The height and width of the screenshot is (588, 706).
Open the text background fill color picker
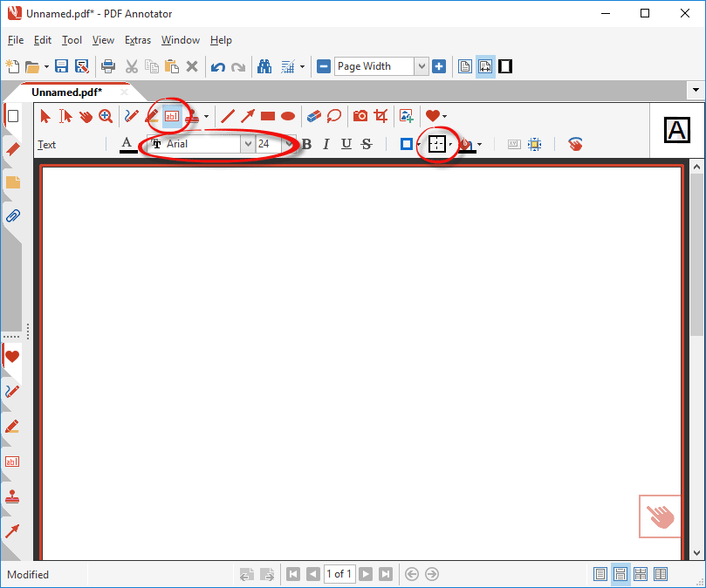pos(468,144)
